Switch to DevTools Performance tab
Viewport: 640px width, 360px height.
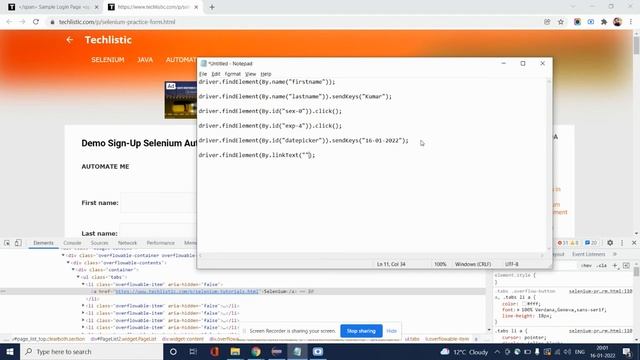point(160,243)
